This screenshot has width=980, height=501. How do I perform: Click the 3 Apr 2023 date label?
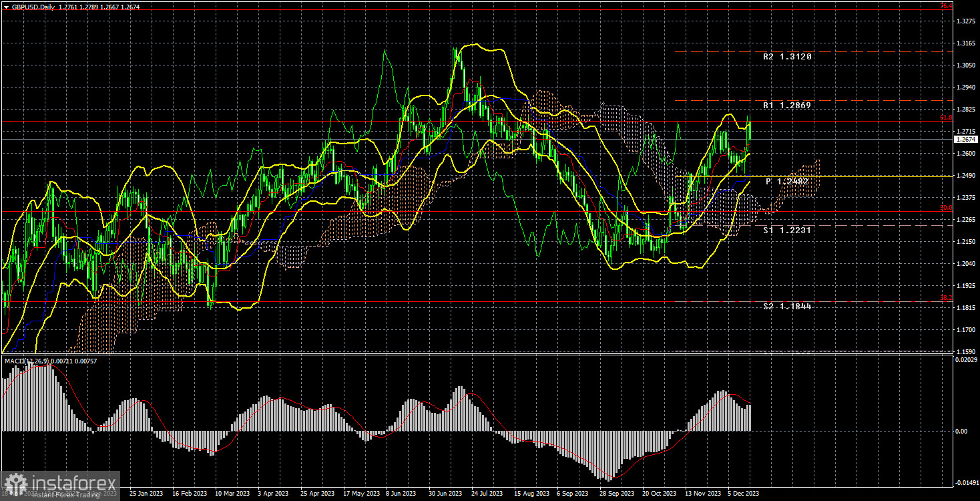click(274, 494)
